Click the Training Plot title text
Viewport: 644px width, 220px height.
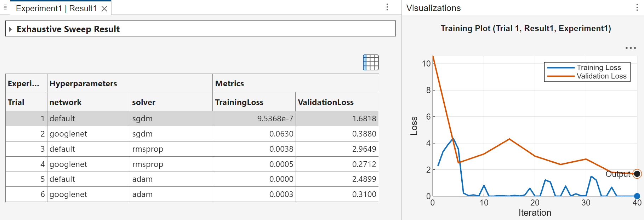coord(526,28)
